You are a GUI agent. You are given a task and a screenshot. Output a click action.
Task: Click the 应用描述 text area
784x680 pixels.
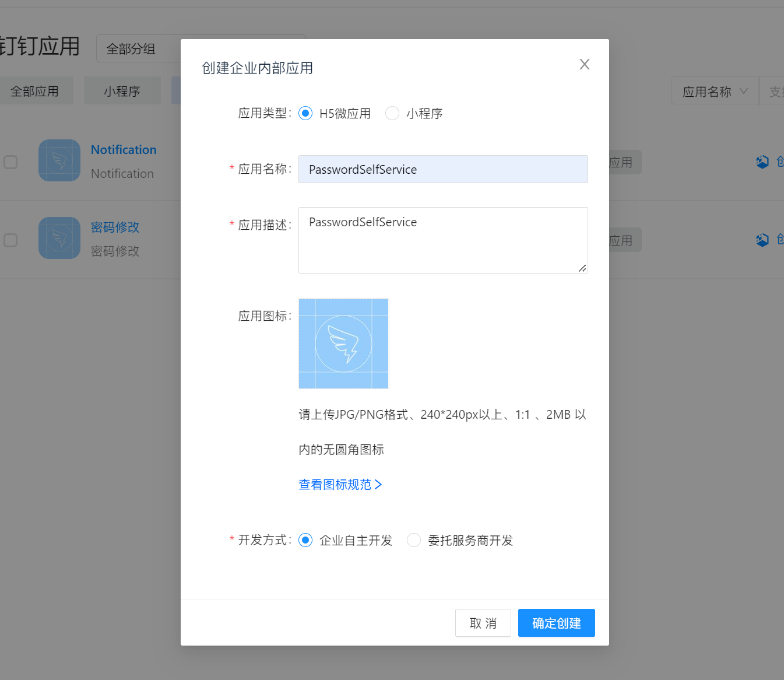442,240
